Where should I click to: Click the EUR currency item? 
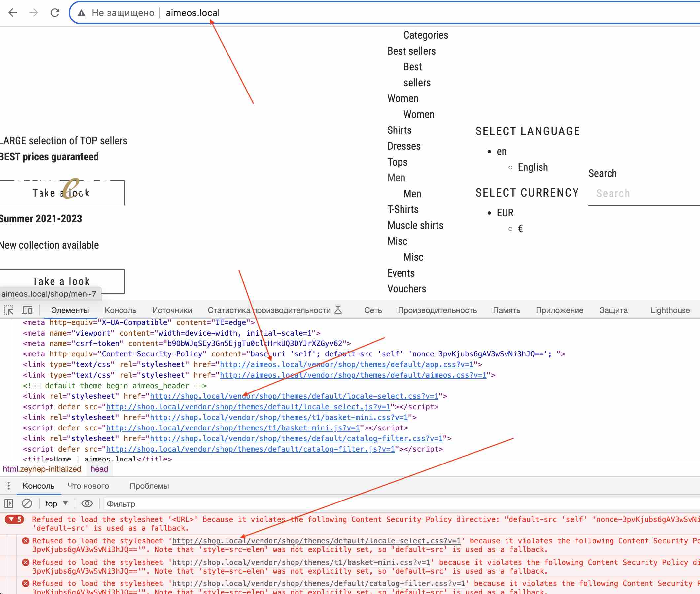tap(505, 213)
